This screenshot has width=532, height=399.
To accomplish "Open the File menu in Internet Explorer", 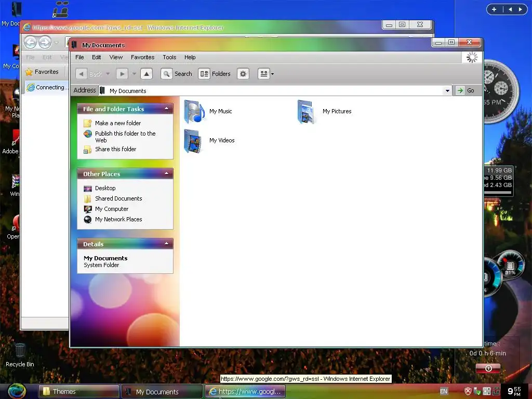I will [x=30, y=57].
